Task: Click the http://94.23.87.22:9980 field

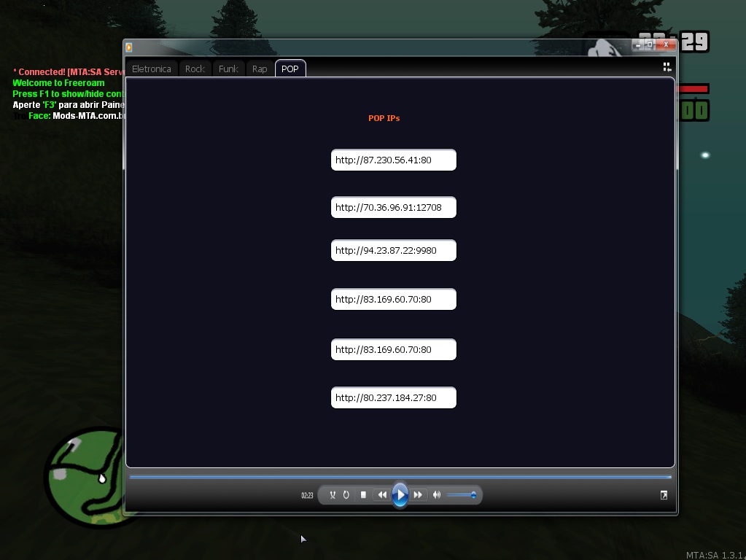Action: (x=394, y=250)
